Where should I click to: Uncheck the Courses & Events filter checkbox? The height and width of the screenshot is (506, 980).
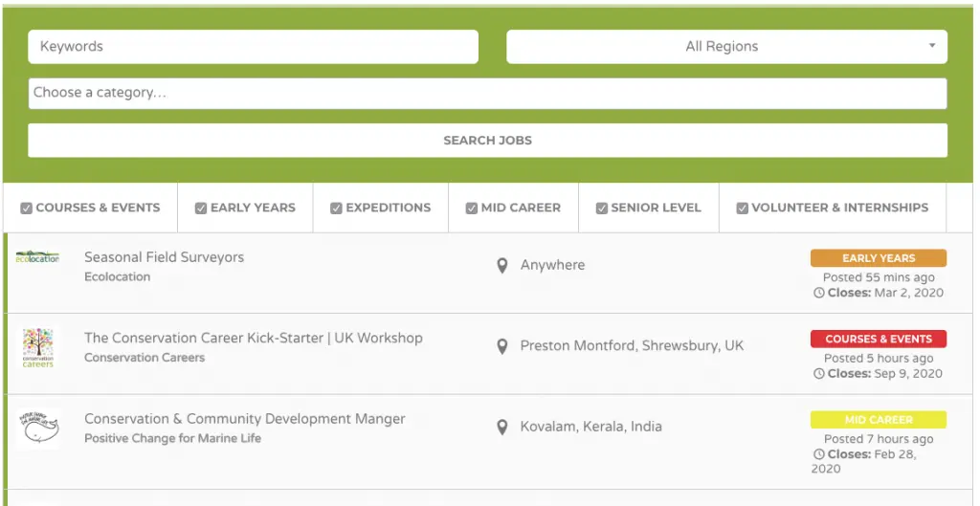[x=26, y=208]
